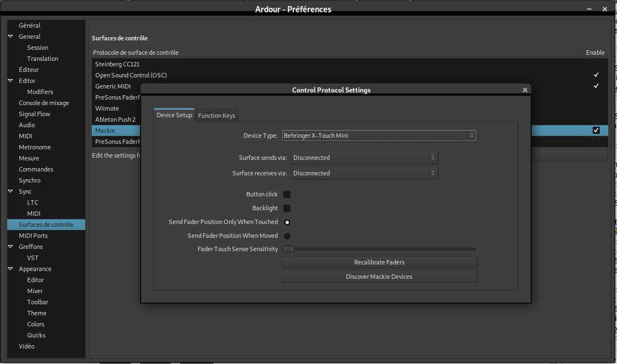This screenshot has width=617, height=364.
Task: Collapse the Greffons tree section
Action: coord(10,247)
